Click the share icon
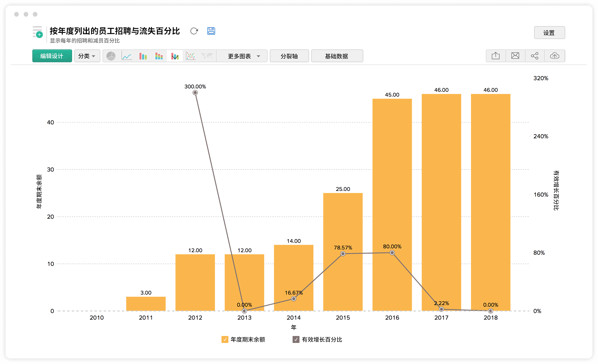598x364 pixels. (x=535, y=56)
